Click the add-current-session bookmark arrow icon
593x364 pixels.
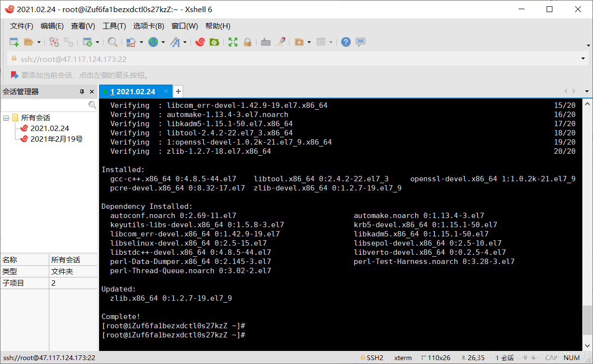(x=14, y=75)
